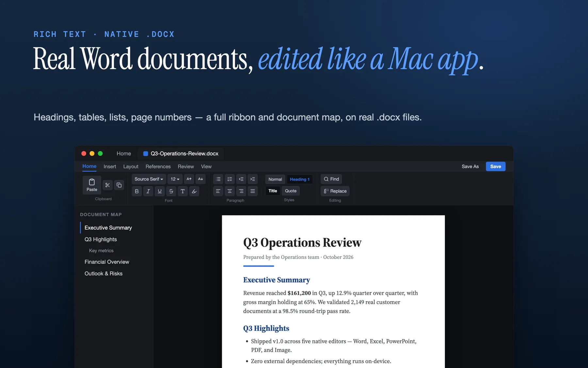This screenshot has width=588, height=368.
Task: Open the font size 12 dropdown
Action: tap(175, 179)
